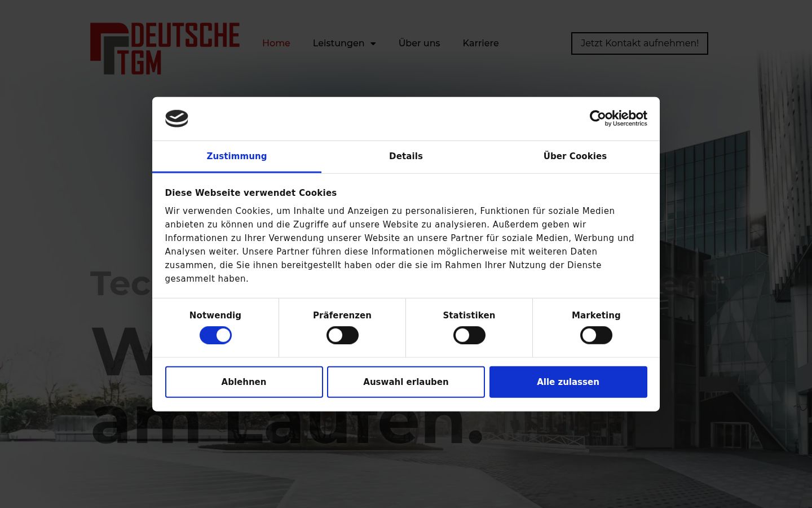The width and height of the screenshot is (812, 508).
Task: Click Jetzt Kontakt aufnehmen! button
Action: (x=639, y=43)
